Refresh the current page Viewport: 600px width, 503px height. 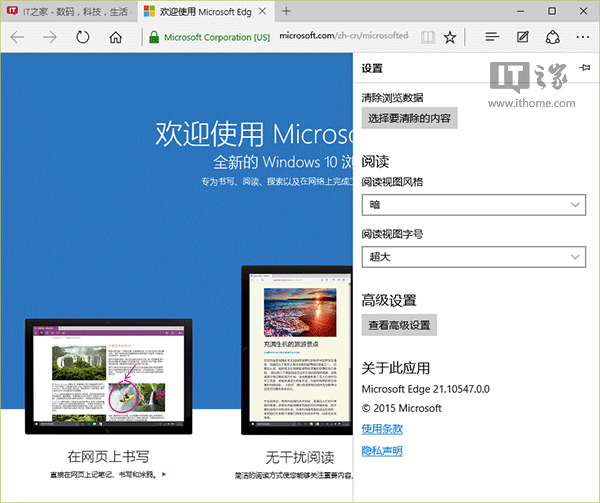83,37
